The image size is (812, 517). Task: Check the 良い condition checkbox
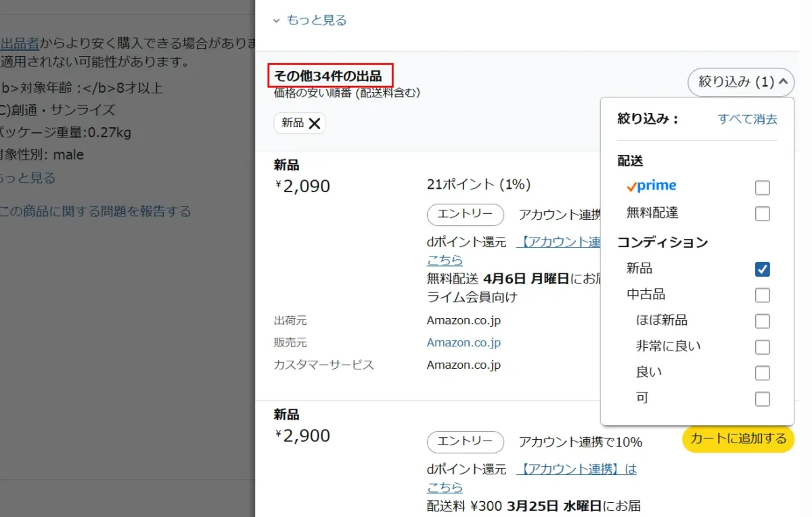click(x=763, y=373)
